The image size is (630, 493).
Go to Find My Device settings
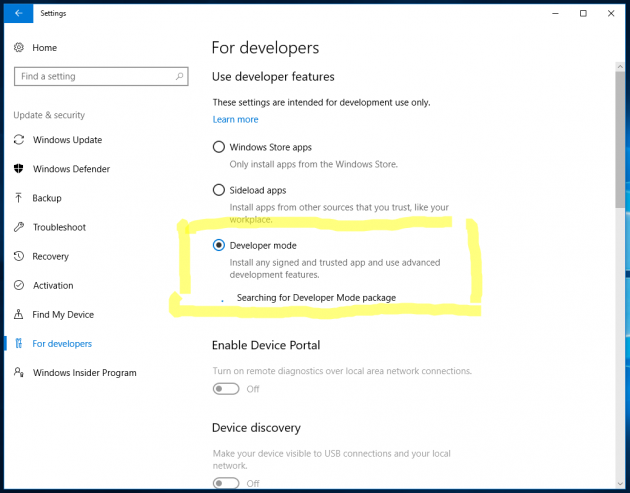coord(63,315)
